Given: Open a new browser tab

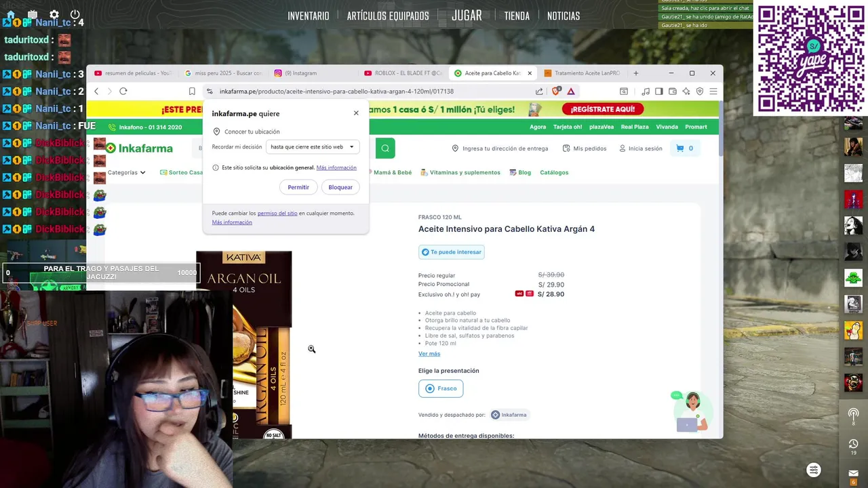Looking at the screenshot, I should [x=635, y=73].
